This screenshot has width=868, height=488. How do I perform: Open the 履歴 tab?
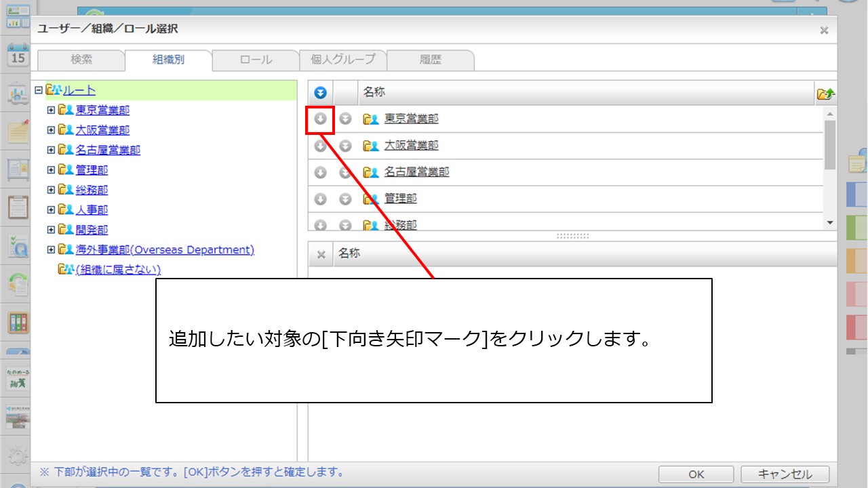pyautogui.click(x=430, y=60)
